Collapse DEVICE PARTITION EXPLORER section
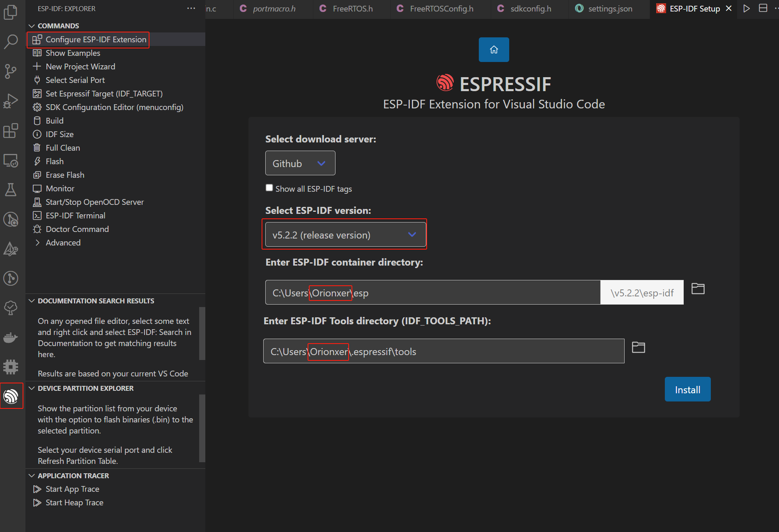The image size is (779, 532). coord(115,388)
